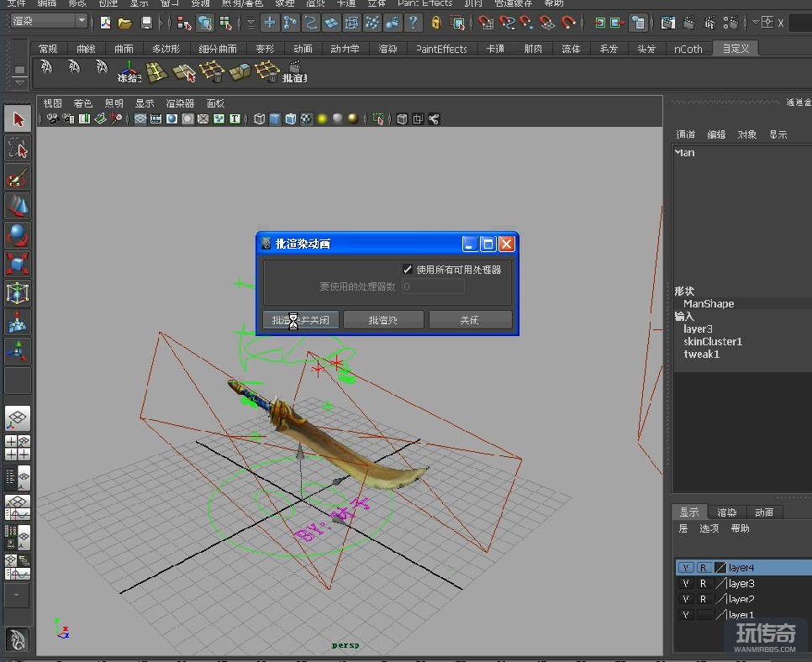The image size is (812, 662).
Task: Click the 关闭 button in dialog
Action: click(x=470, y=320)
